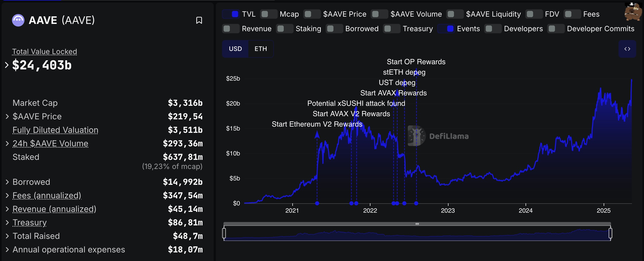Click the AAVE ghost logo
644x261 pixels.
[x=18, y=20]
